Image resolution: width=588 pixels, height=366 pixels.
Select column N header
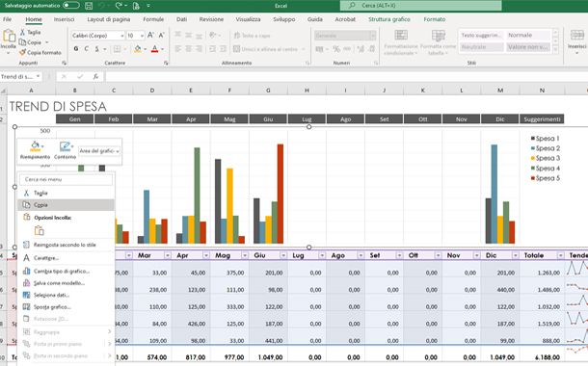tap(542, 91)
